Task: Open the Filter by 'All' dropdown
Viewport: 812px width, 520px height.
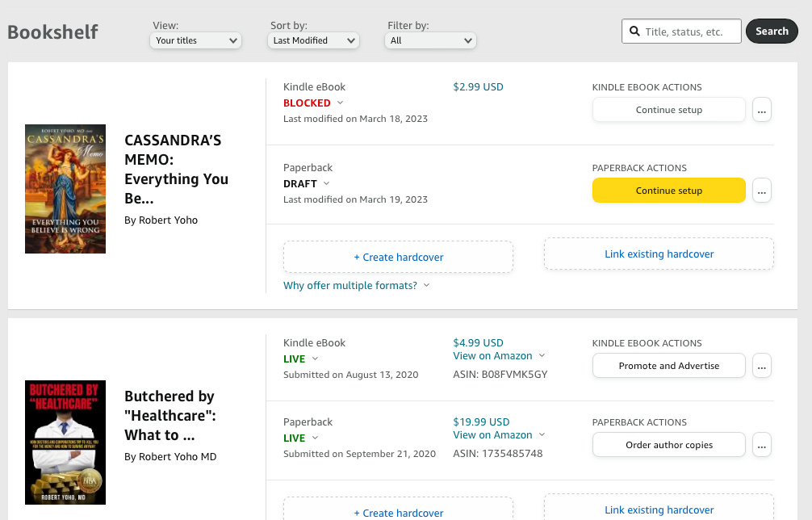Action: 432,40
